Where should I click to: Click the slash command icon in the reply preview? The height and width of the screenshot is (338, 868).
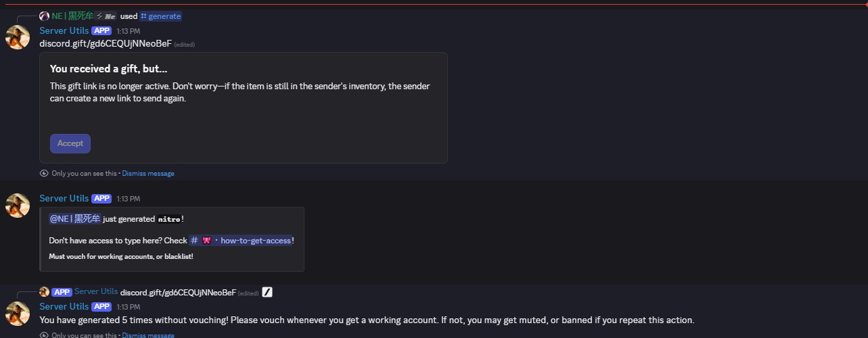tap(267, 292)
